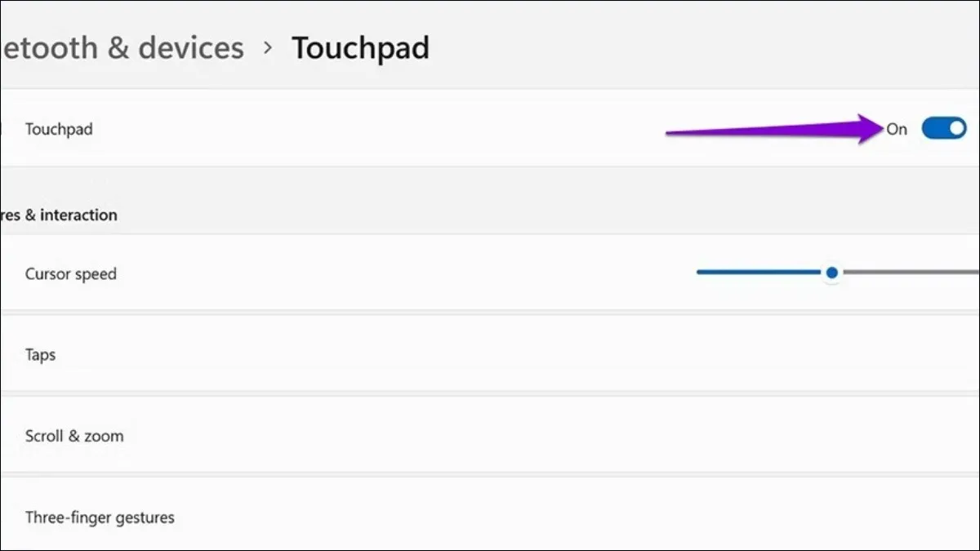980x551 pixels.
Task: Click the Touchpad breadcrumb title
Action: pyautogui.click(x=360, y=48)
